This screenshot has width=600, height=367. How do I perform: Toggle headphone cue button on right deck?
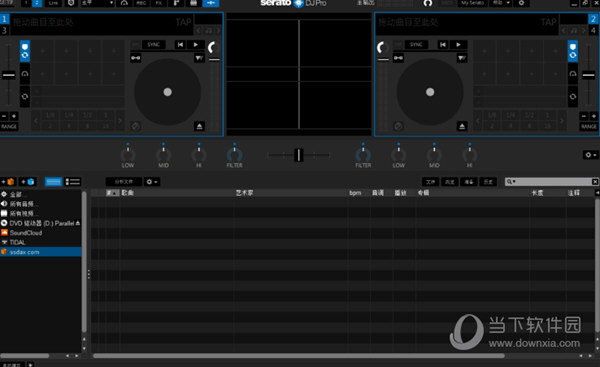(573, 74)
